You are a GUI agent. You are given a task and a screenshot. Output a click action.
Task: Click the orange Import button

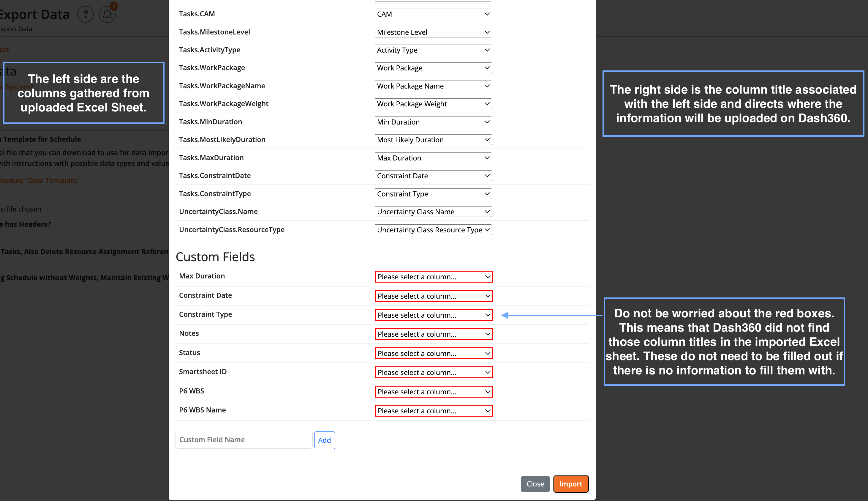coord(570,484)
